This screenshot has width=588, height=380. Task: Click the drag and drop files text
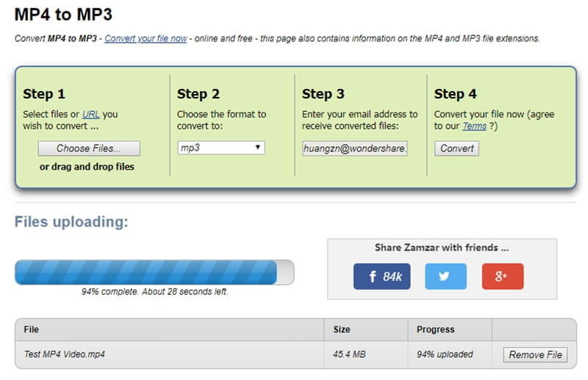click(87, 167)
